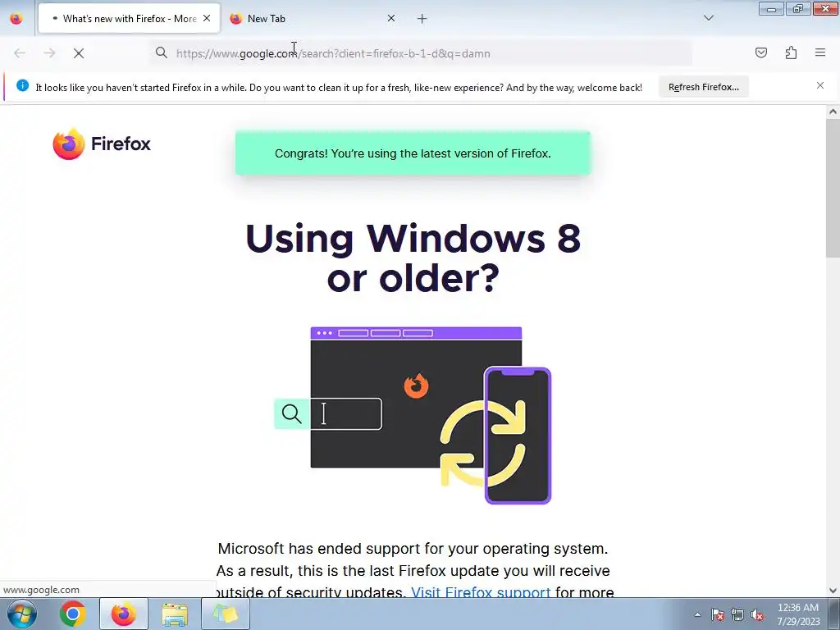Click 'Microsoft has ended support' paragraph text

[x=413, y=571]
